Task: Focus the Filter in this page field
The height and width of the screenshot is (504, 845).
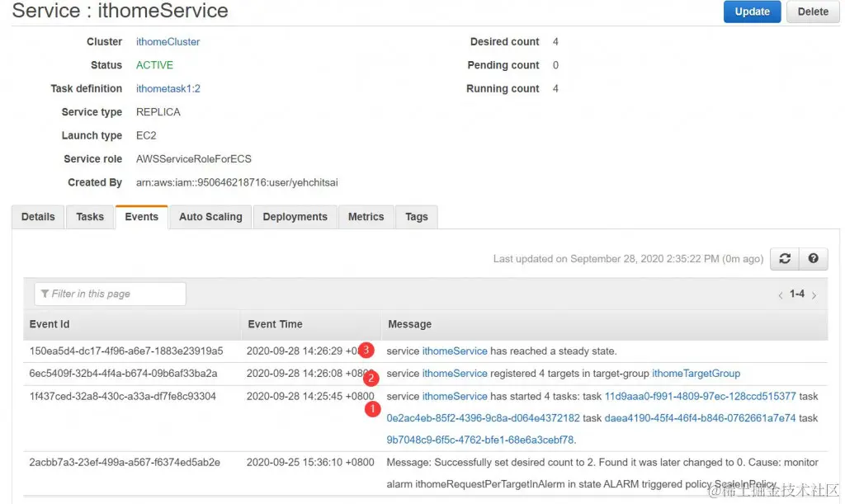Action: click(111, 294)
